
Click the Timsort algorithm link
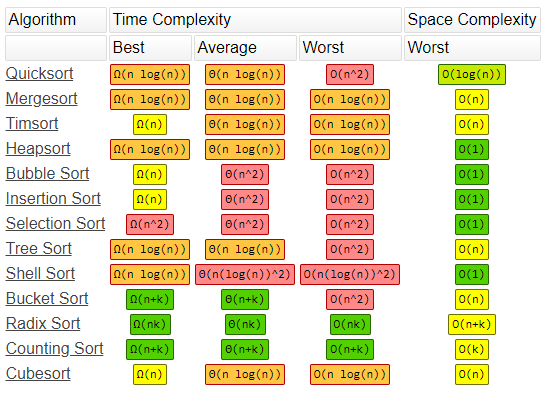(x=32, y=124)
